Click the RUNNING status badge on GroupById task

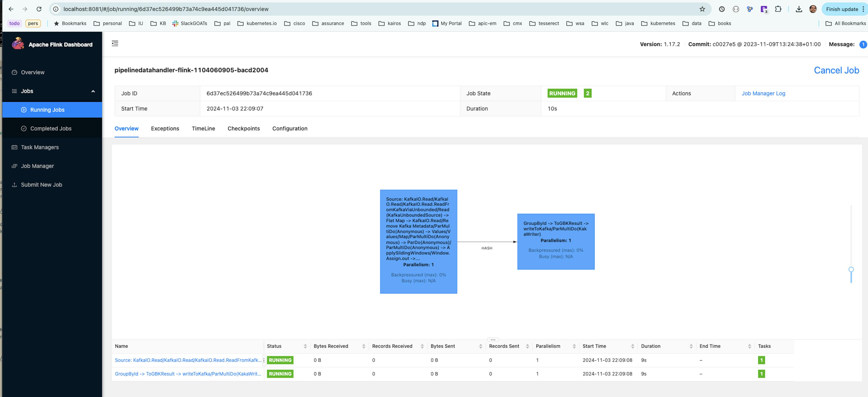pos(280,374)
